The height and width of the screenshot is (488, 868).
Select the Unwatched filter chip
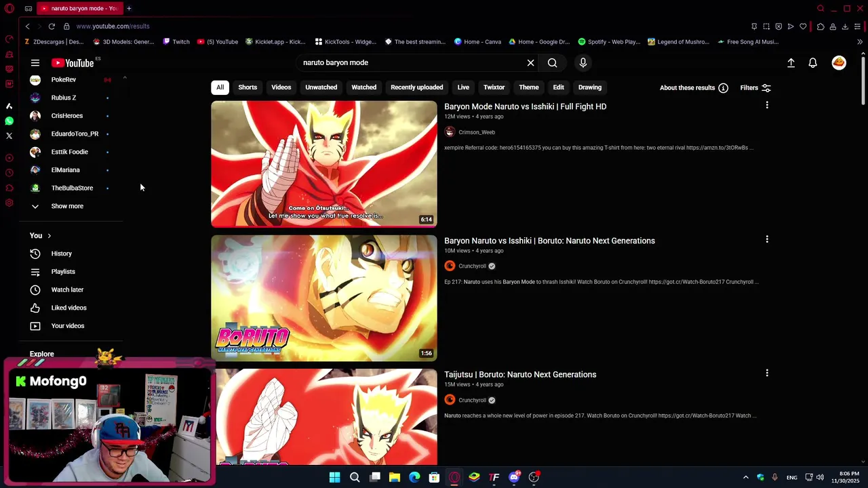pos(321,87)
